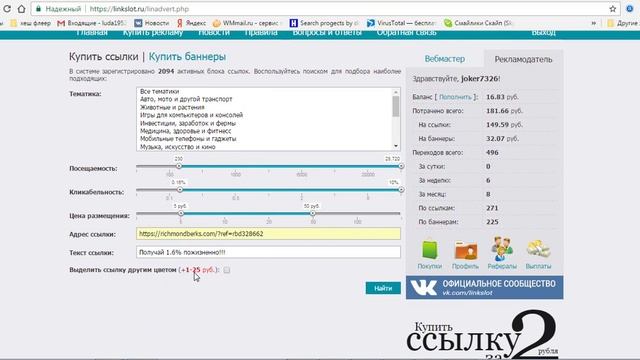Open the Яндекс bookmark
This screenshot has width=640, height=360.
pos(191,23)
